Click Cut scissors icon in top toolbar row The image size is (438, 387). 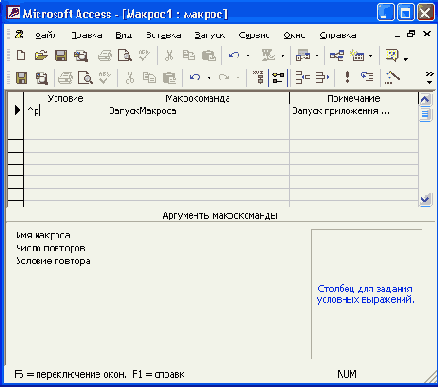pyautogui.click(x=169, y=55)
